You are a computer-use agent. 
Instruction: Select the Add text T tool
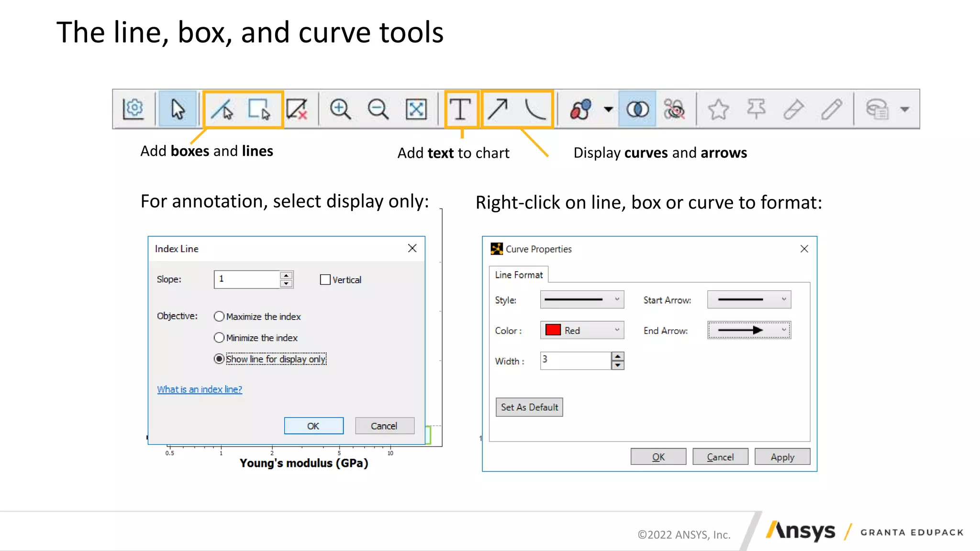(460, 109)
